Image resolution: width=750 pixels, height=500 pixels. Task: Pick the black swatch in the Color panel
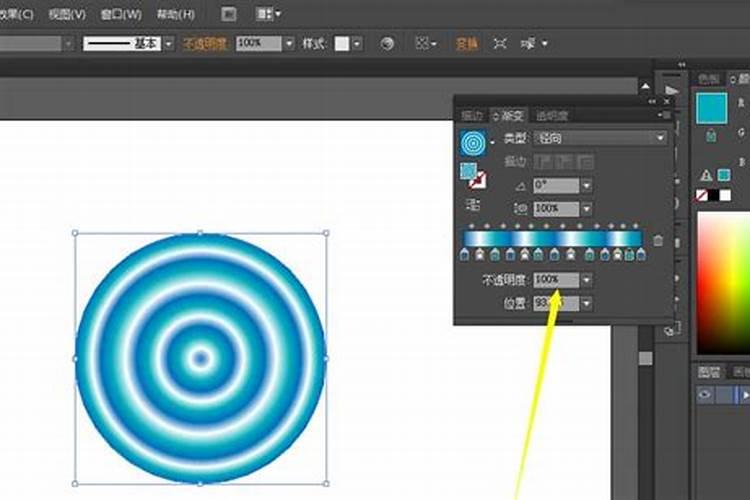click(713, 195)
